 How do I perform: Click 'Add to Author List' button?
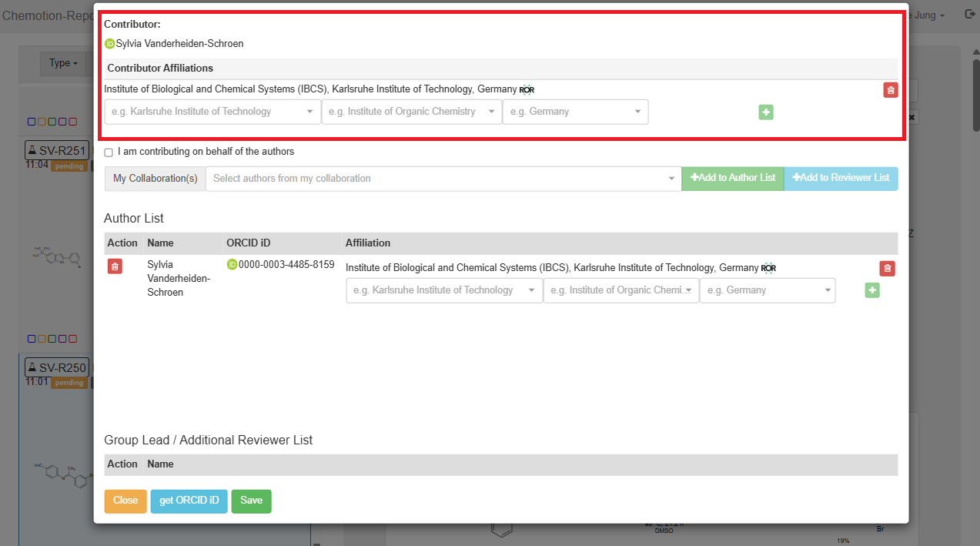click(x=732, y=178)
